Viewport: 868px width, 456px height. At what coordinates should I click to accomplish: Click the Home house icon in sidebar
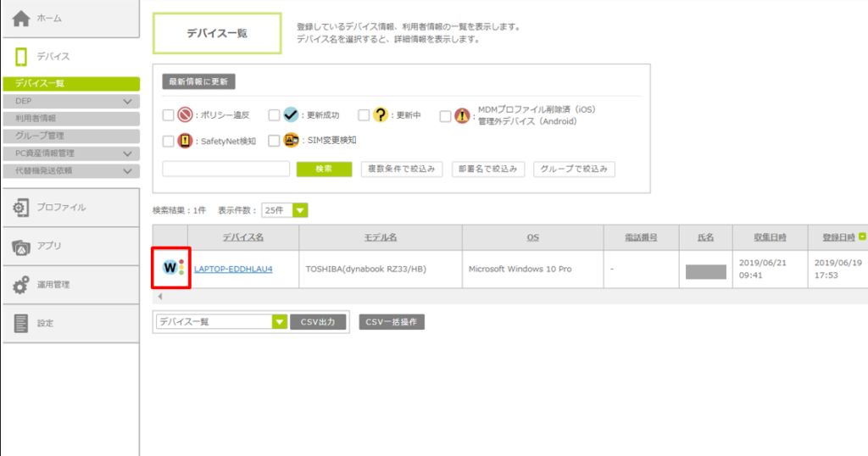click(x=22, y=18)
